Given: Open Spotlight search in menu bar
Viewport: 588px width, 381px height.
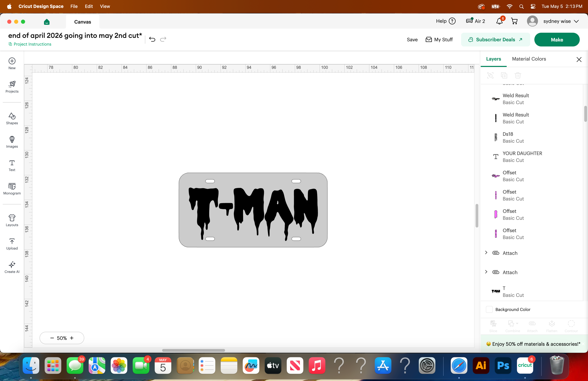Looking at the screenshot, I should [521, 6].
